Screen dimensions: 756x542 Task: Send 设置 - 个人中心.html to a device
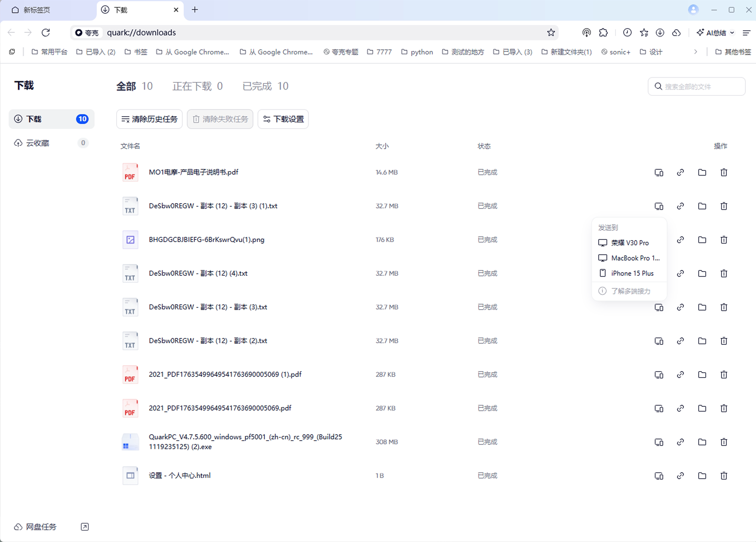[659, 475]
